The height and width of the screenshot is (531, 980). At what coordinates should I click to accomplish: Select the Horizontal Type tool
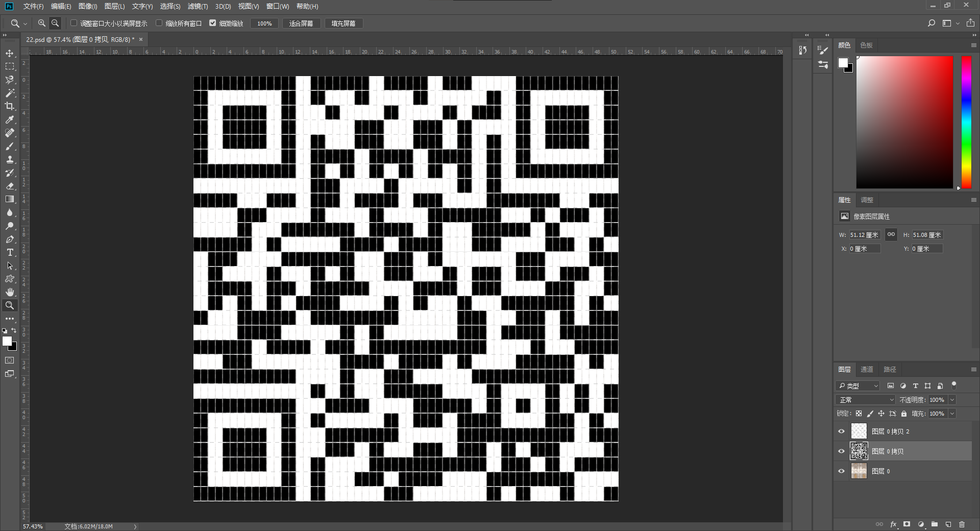10,252
